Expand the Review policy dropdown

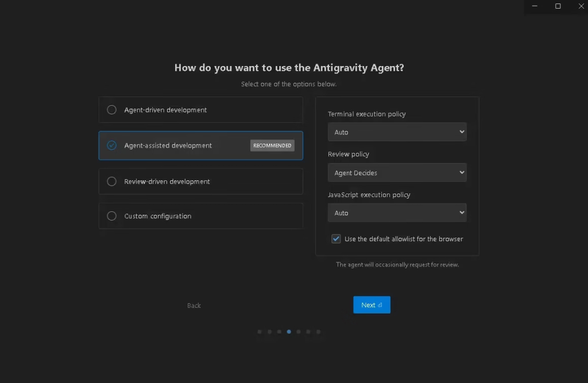397,173
